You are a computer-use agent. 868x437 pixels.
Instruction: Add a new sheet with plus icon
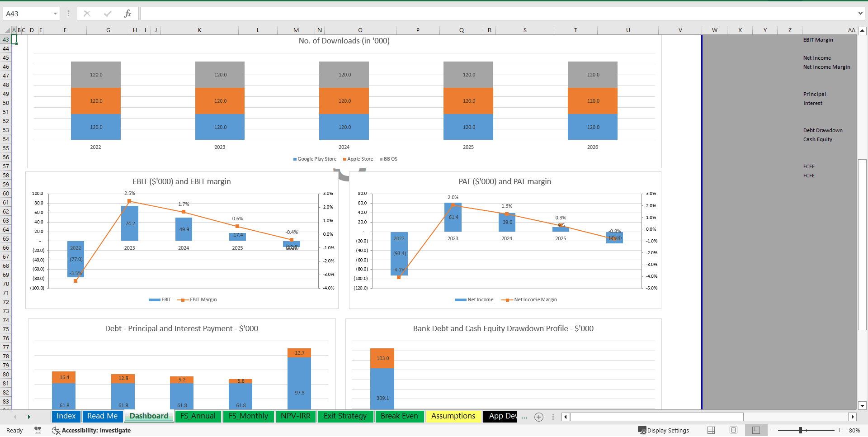tap(538, 417)
